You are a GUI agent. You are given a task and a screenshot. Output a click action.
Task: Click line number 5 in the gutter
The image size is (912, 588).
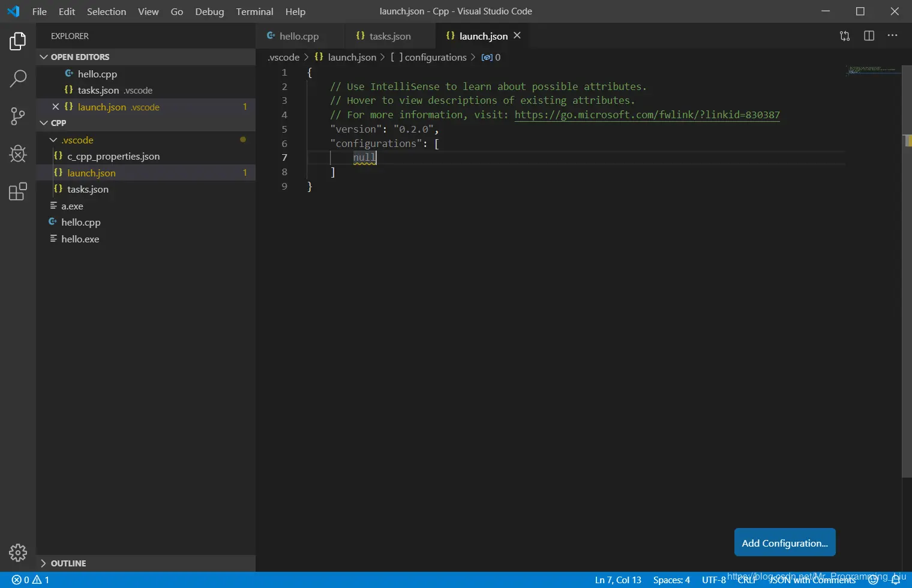[284, 130]
